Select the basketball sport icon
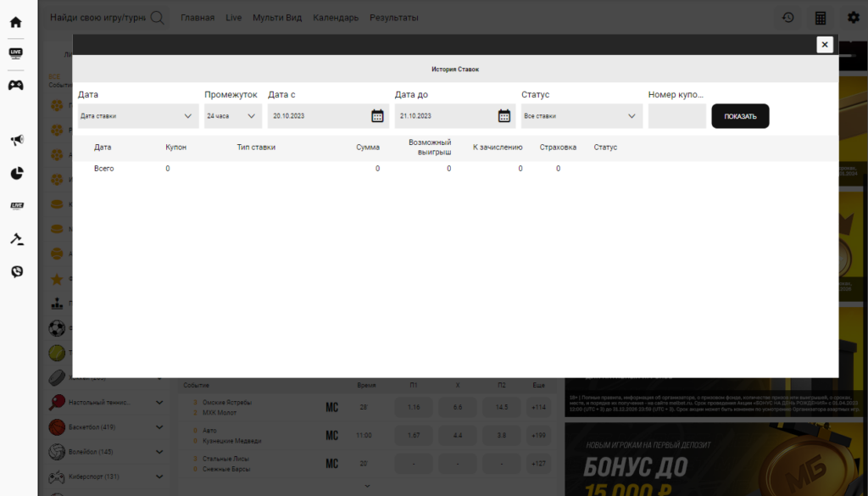This screenshot has height=496, width=868. pyautogui.click(x=57, y=426)
